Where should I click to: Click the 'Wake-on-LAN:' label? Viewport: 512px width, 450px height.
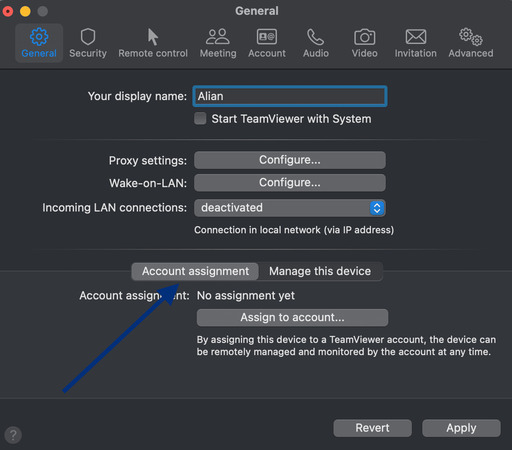tap(148, 183)
